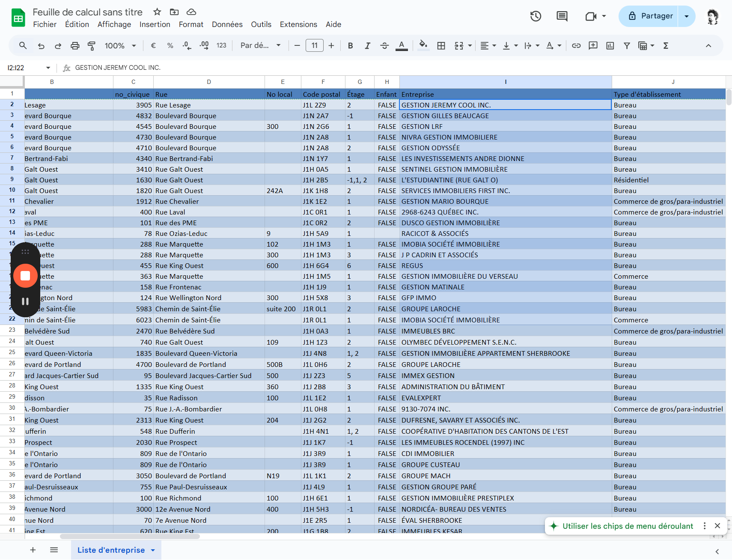732x560 pixels.
Task: Open the Format menu
Action: 191,24
